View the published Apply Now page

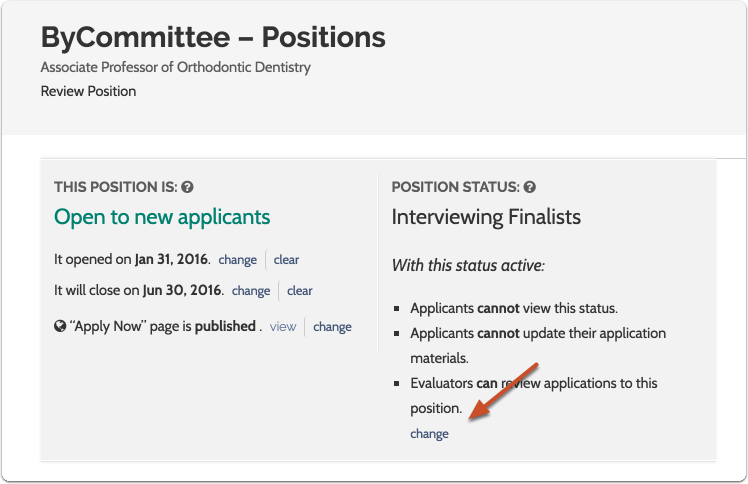click(283, 327)
